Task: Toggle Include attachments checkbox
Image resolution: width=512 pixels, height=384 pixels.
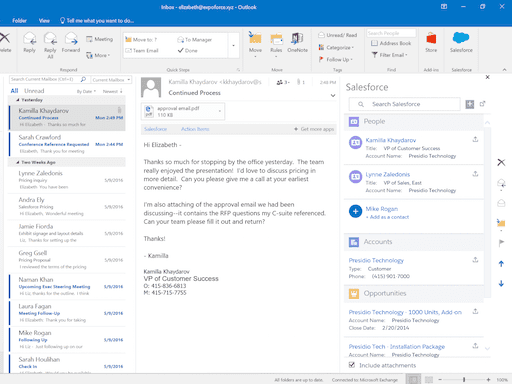Action: click(352, 365)
